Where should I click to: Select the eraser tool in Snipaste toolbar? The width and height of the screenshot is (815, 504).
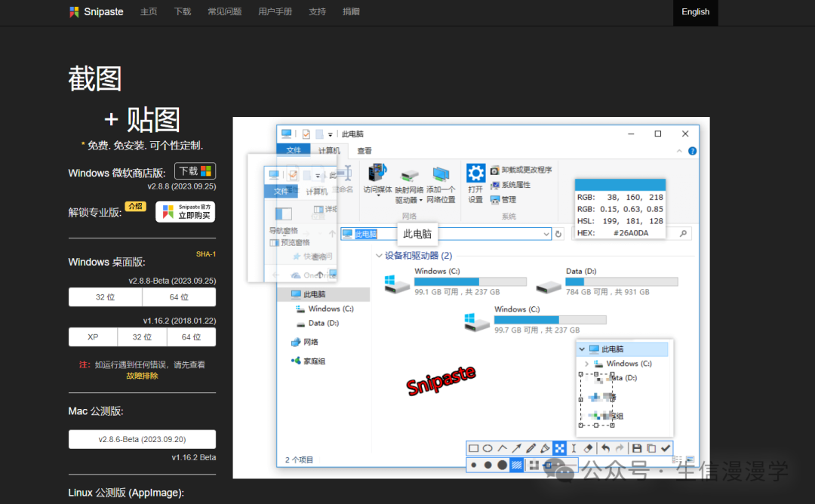click(x=588, y=448)
